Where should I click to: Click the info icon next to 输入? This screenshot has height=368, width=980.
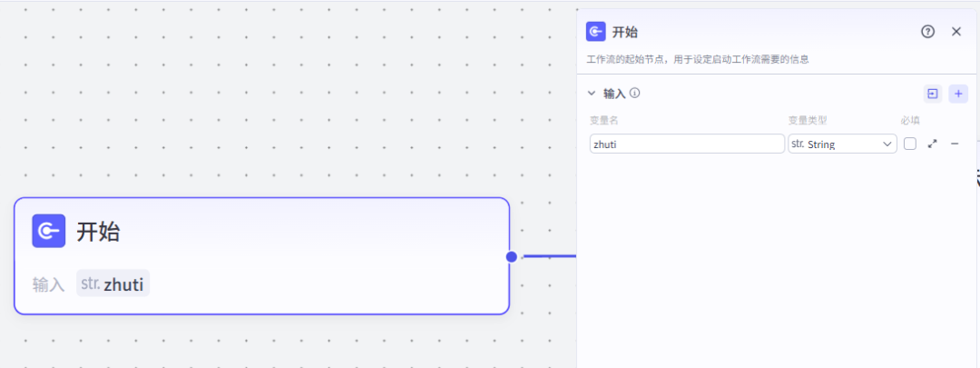(x=634, y=94)
